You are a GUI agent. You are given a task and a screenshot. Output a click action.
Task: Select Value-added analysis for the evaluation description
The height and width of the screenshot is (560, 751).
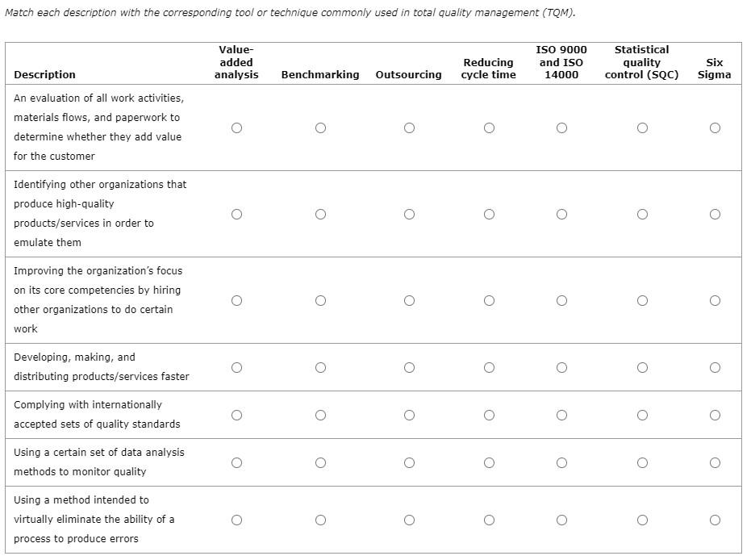click(x=236, y=127)
